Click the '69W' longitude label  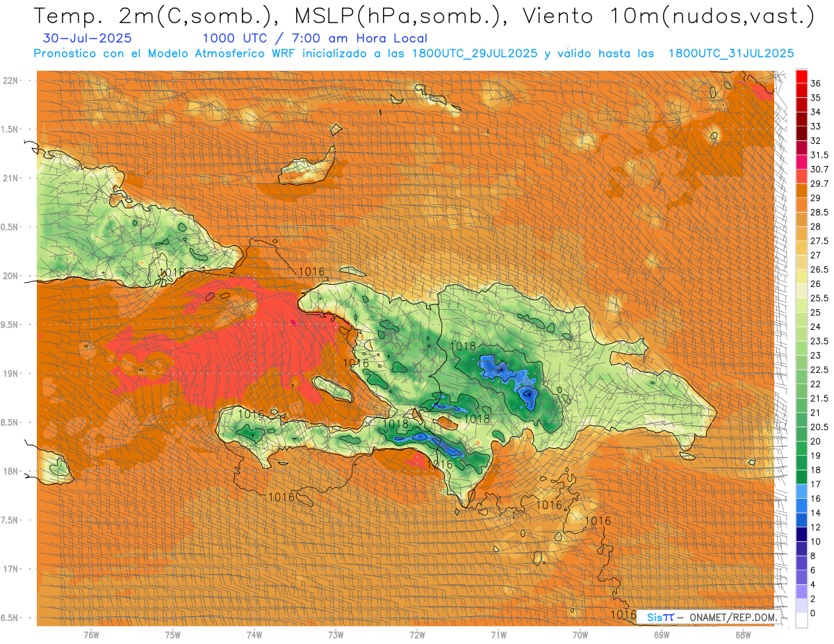661,635
